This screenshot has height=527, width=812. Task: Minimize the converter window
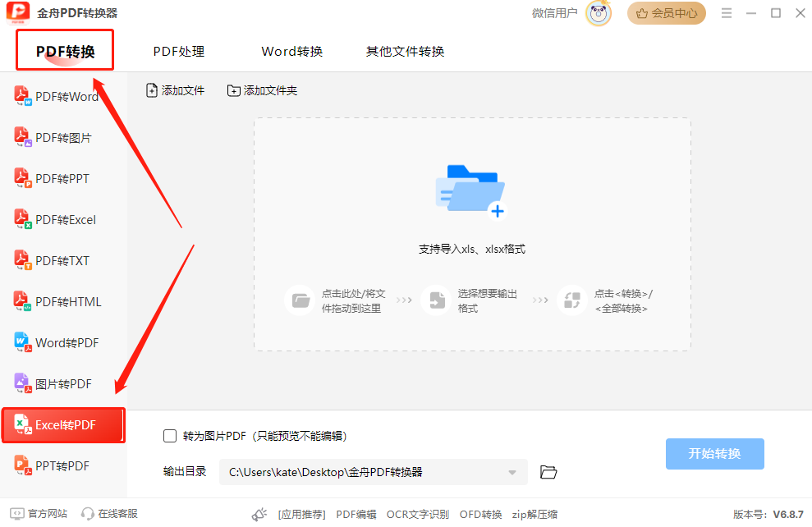[x=751, y=13]
